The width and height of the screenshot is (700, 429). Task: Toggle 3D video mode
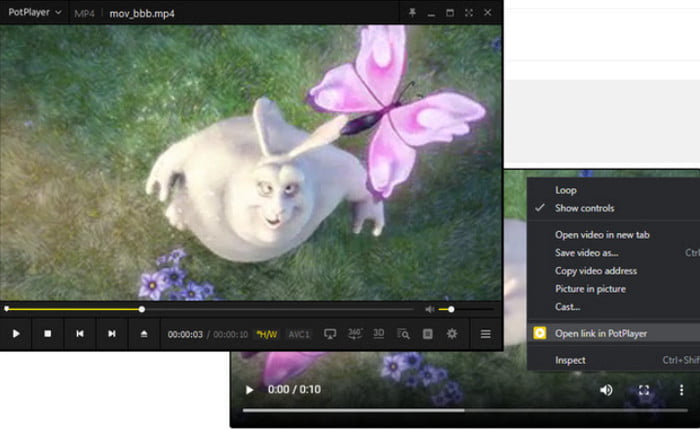tap(379, 333)
